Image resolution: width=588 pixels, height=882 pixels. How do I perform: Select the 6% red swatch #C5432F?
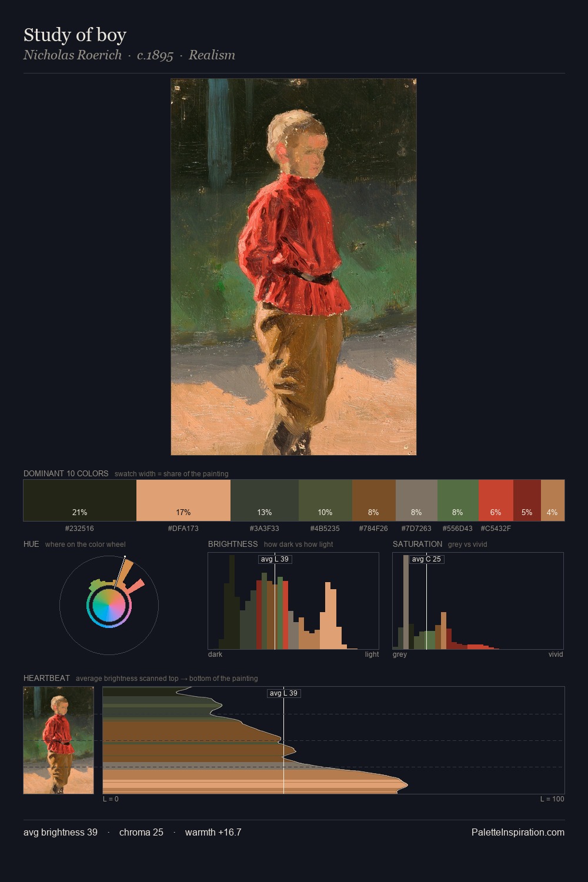[496, 500]
